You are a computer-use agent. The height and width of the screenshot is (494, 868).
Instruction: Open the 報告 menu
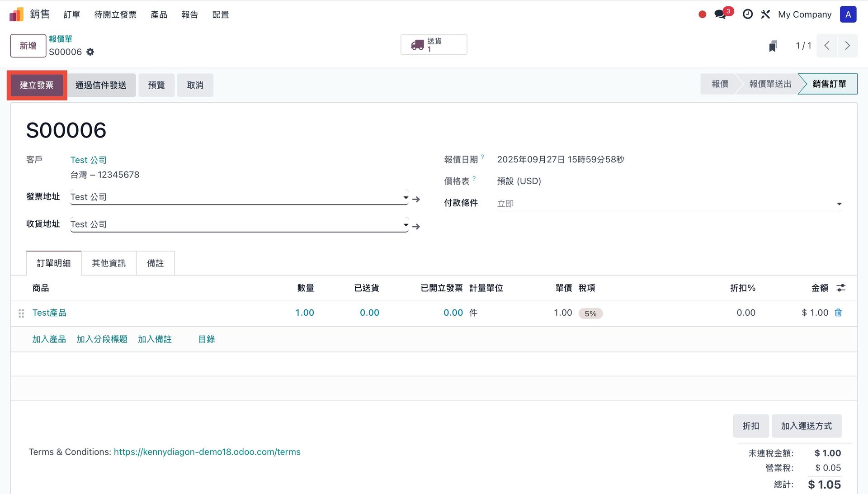(x=189, y=14)
